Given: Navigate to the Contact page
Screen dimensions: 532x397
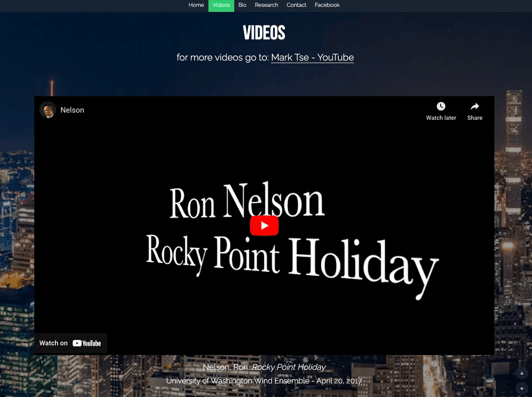Looking at the screenshot, I should [297, 5].
